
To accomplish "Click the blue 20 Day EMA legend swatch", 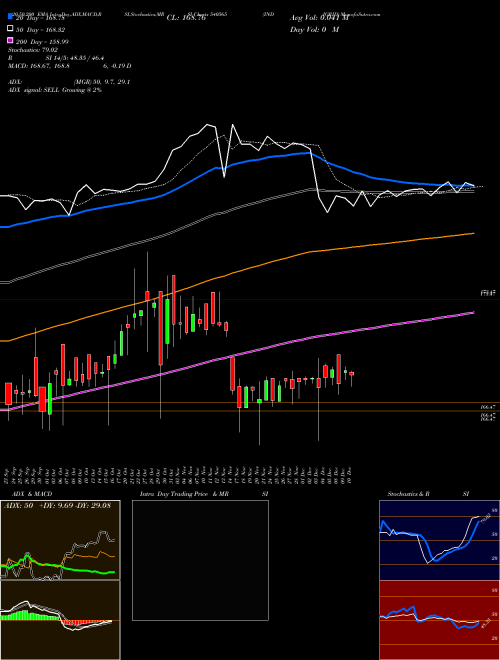I will (x=10, y=17).
